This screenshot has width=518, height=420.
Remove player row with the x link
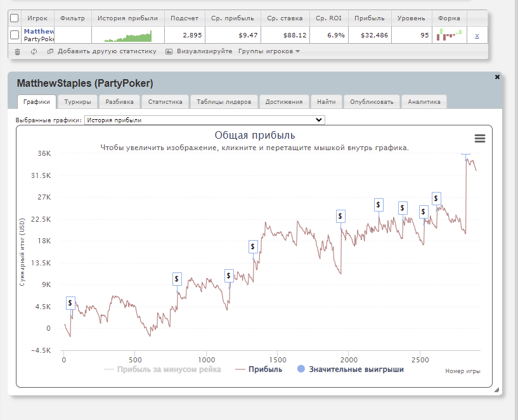477,35
